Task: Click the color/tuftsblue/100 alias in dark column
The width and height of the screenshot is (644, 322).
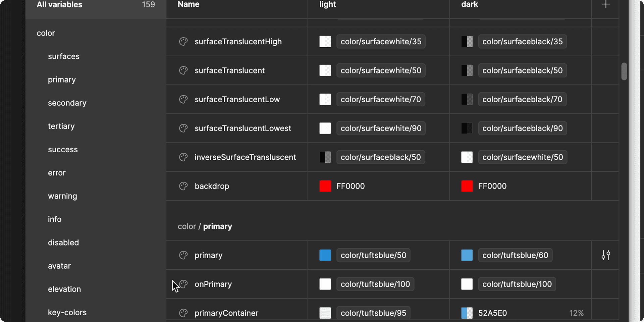Action: pyautogui.click(x=517, y=284)
